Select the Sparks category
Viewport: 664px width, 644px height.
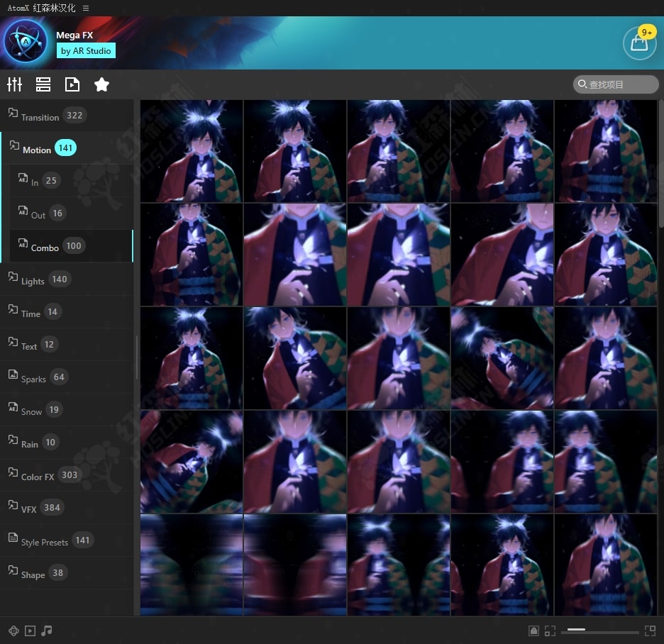(x=67, y=377)
